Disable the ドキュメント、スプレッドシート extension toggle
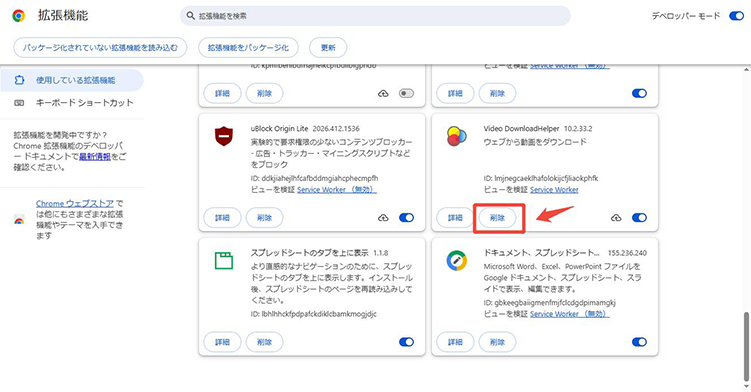 click(x=639, y=342)
